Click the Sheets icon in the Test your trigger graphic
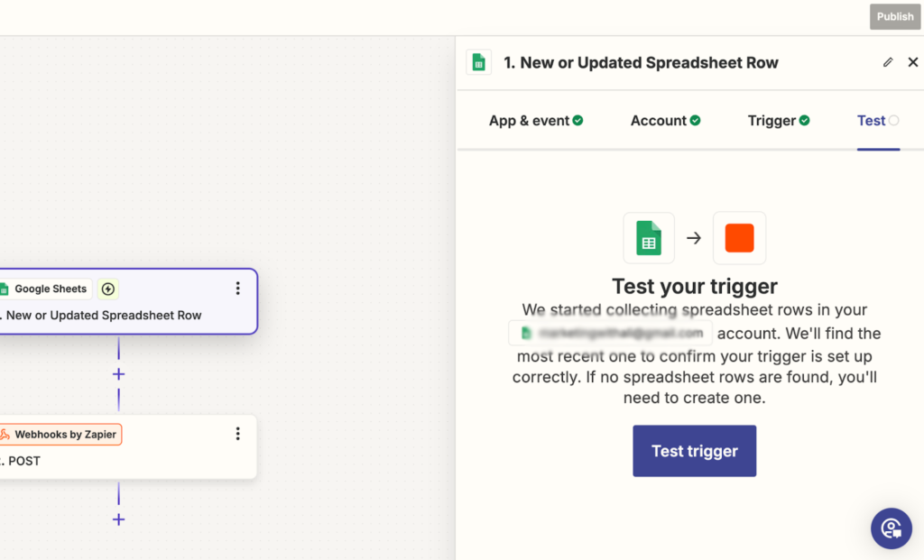 [x=649, y=237]
